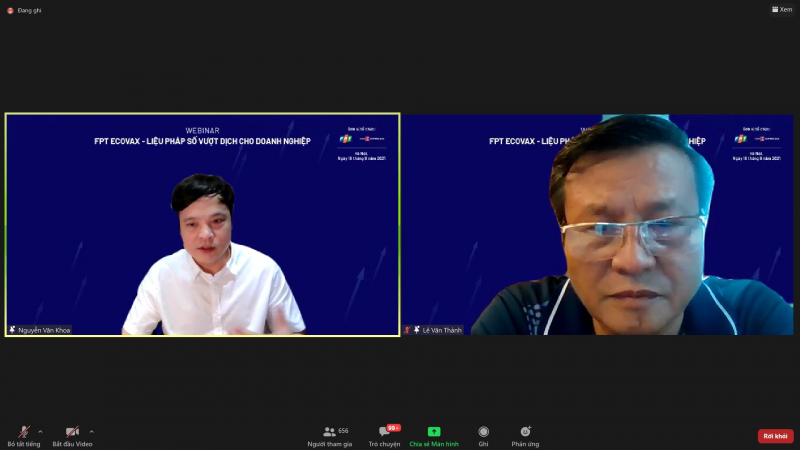The width and height of the screenshot is (800, 450).
Task: Expand audio options arrow beside microphone
Action: click(40, 431)
